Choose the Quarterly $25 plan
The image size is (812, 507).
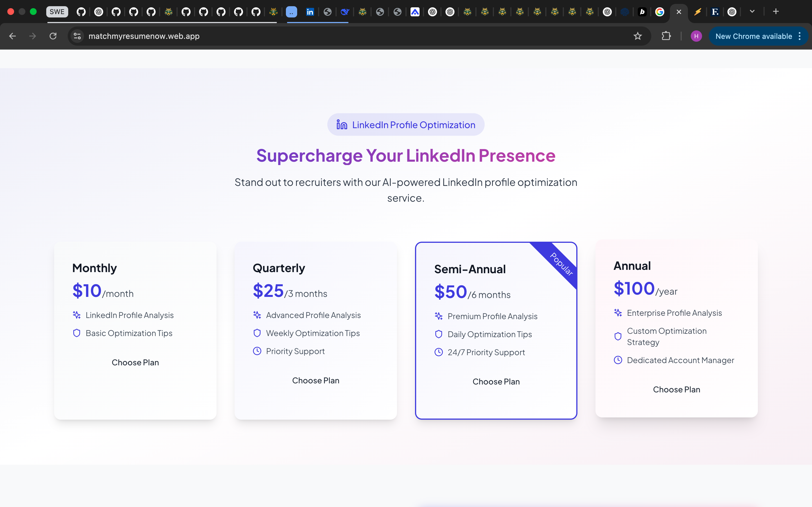(x=315, y=380)
